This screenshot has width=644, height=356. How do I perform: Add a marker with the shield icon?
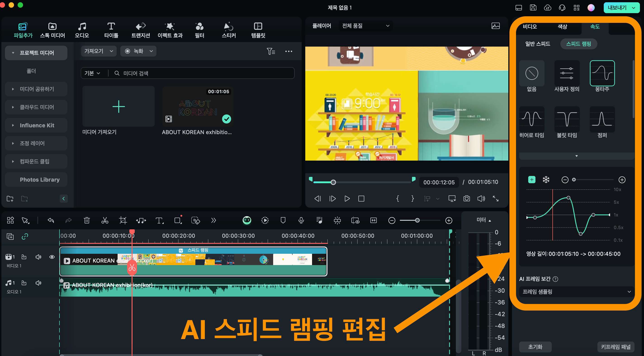click(283, 220)
